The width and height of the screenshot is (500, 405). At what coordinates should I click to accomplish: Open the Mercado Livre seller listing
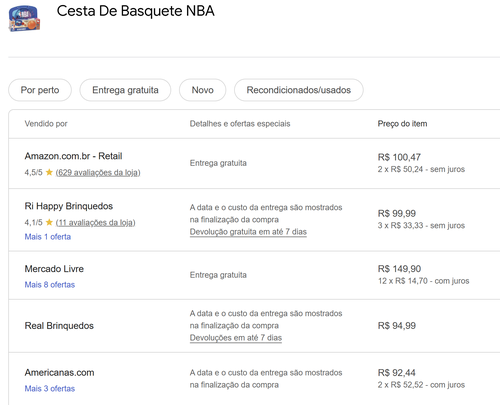54,269
